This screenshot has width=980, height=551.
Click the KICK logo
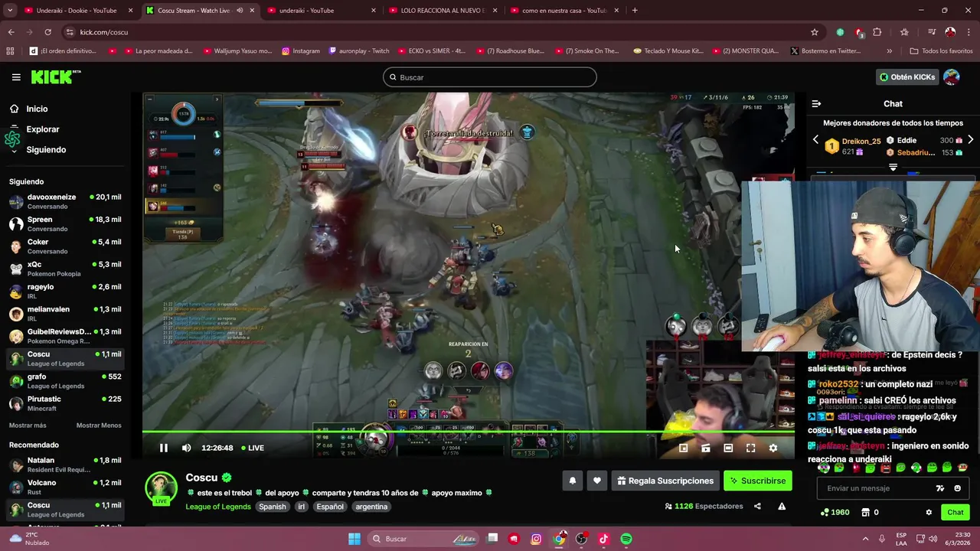[x=55, y=77]
